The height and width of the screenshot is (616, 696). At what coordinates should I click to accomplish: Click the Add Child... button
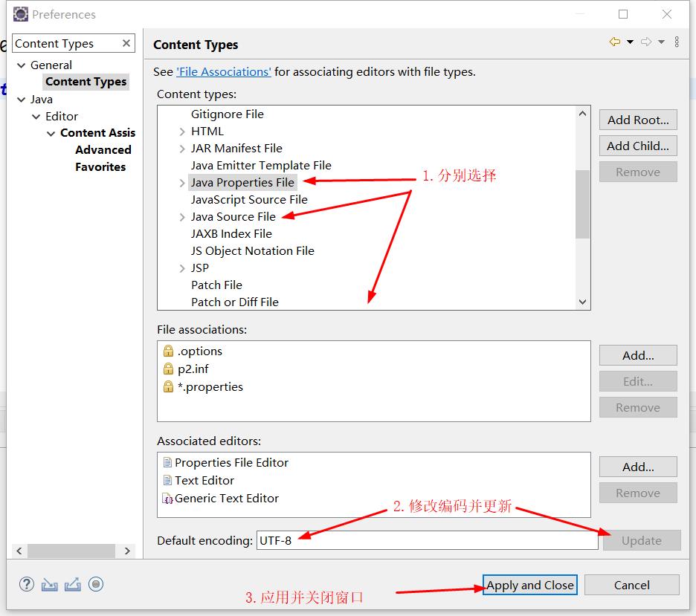tap(638, 146)
